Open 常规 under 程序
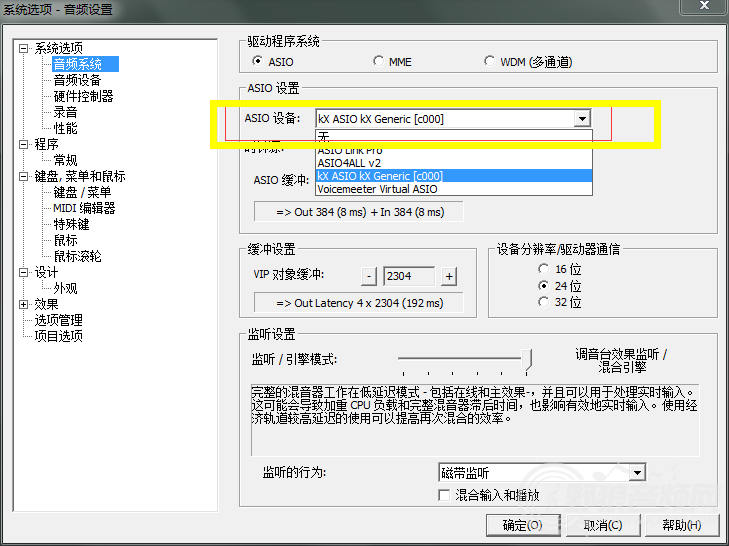This screenshot has height=546, width=729. (x=65, y=160)
